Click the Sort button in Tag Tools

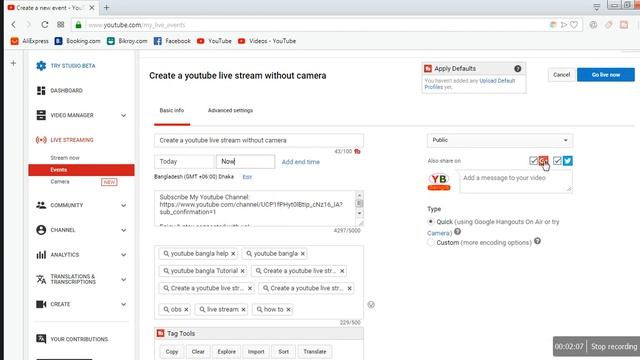point(283,351)
